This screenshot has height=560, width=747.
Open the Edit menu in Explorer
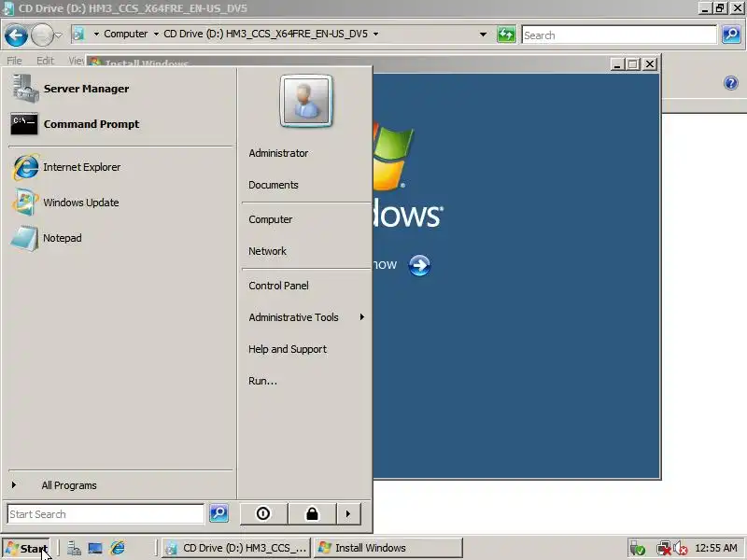pyautogui.click(x=45, y=61)
